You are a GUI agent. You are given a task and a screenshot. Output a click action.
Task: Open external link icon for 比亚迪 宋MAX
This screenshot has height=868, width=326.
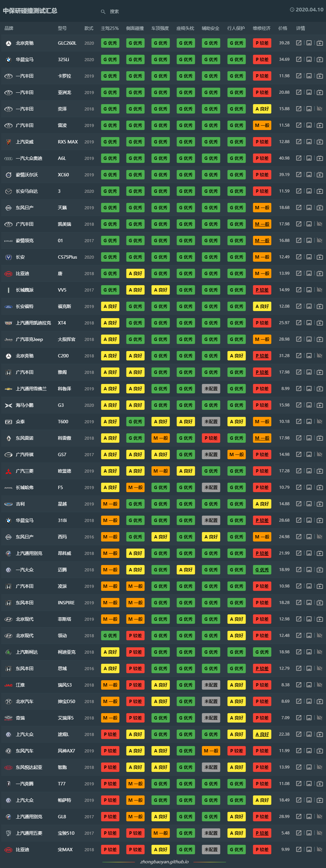[299, 850]
